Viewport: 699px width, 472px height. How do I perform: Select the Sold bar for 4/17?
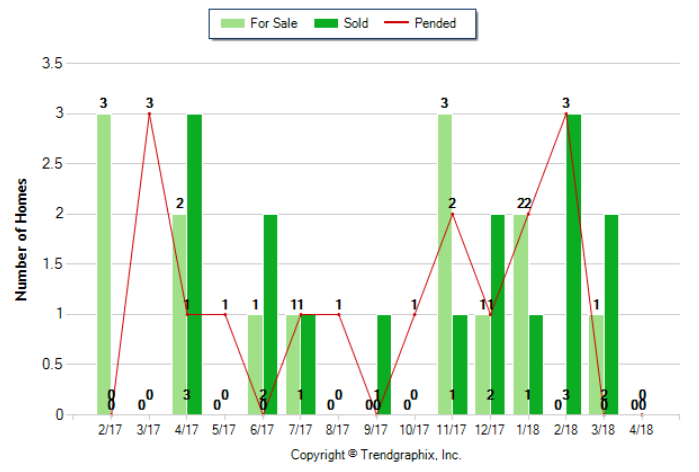(194, 264)
